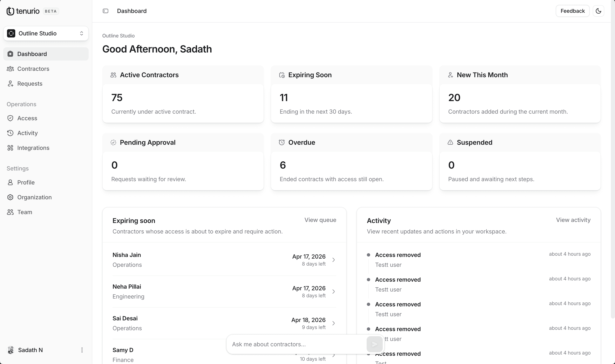Click the Feedback button
615x364 pixels.
coord(572,11)
